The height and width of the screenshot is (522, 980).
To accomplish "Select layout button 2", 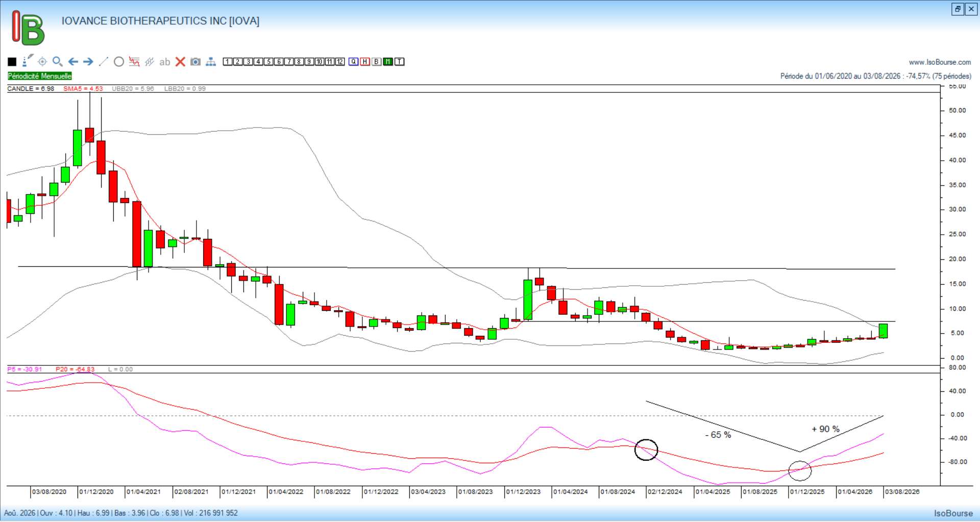I will point(238,62).
